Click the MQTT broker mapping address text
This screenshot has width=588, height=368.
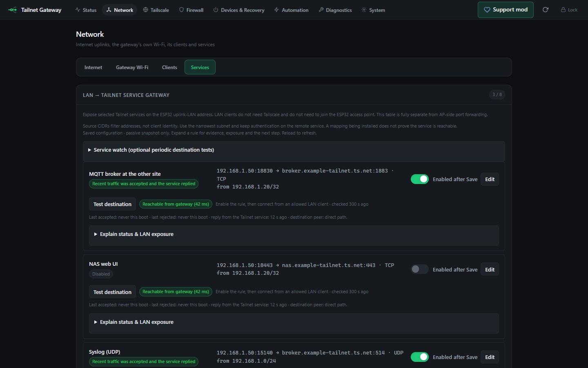305,179
